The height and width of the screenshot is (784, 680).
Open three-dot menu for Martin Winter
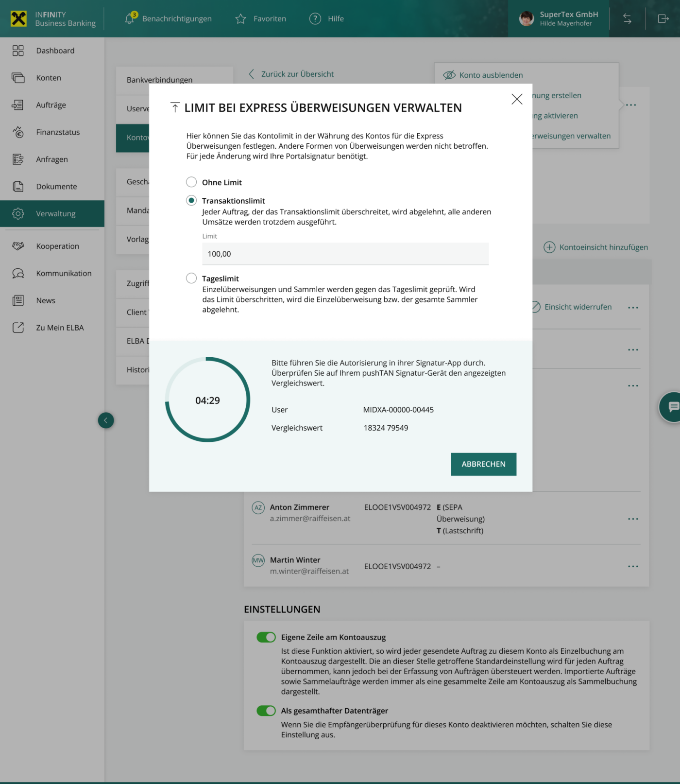633,566
